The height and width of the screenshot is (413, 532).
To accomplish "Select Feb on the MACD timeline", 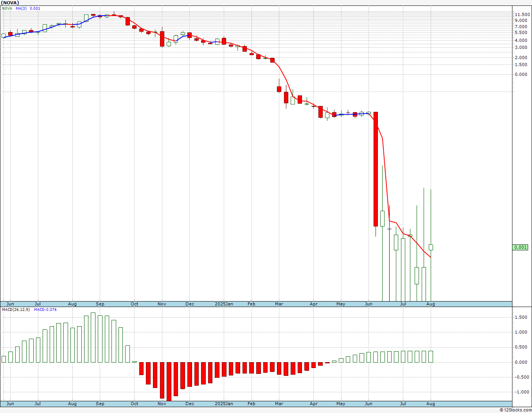I will click(x=251, y=404).
